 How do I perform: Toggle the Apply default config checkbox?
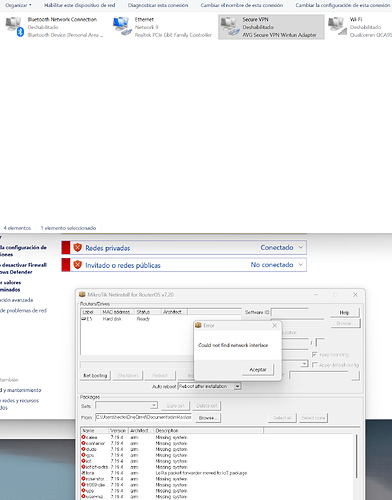[x=314, y=365]
